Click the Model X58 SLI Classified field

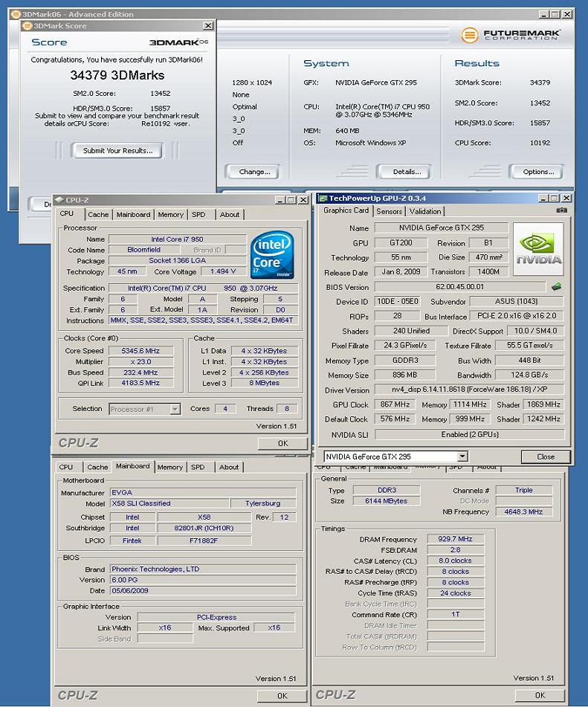pyautogui.click(x=169, y=503)
